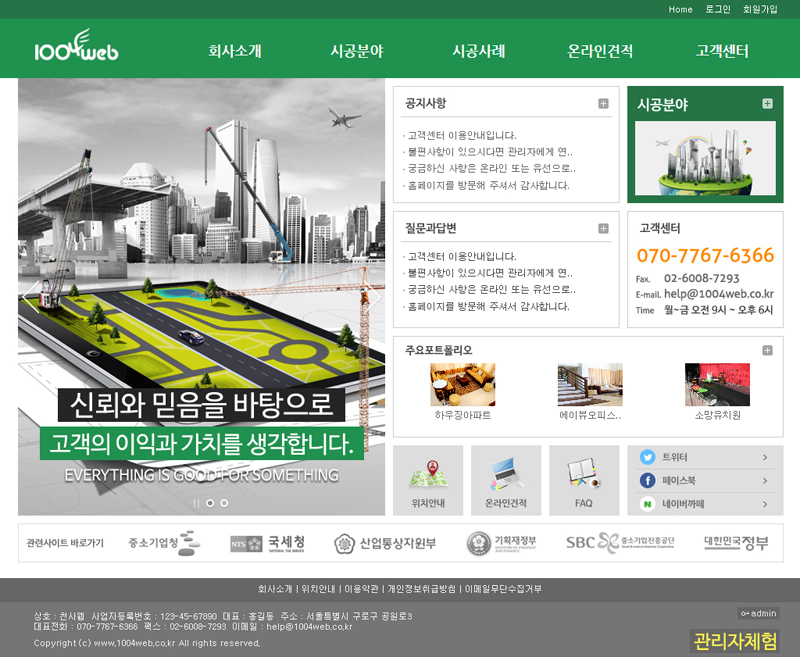Show the next banner slide
The image size is (800, 657).
click(371, 297)
